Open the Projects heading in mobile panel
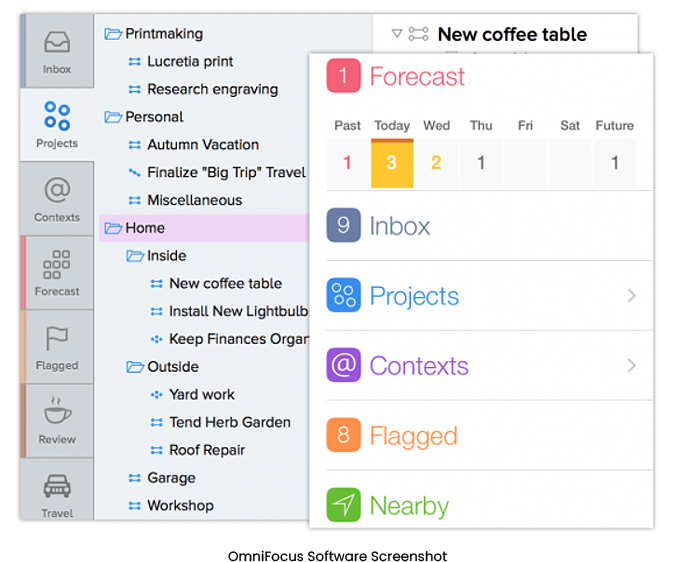This screenshot has width=678, height=562. tap(414, 297)
